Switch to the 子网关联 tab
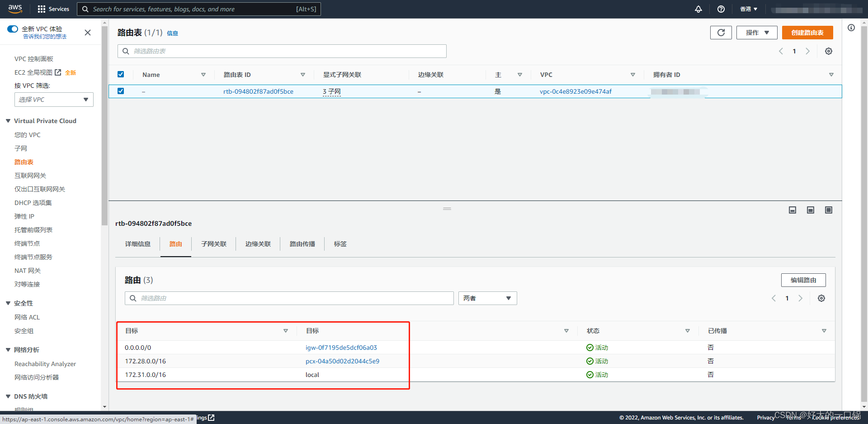The height and width of the screenshot is (424, 868). click(214, 244)
